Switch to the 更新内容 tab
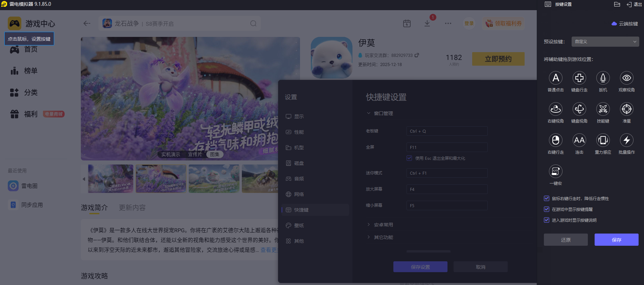This screenshot has height=285, width=644. coord(132,207)
